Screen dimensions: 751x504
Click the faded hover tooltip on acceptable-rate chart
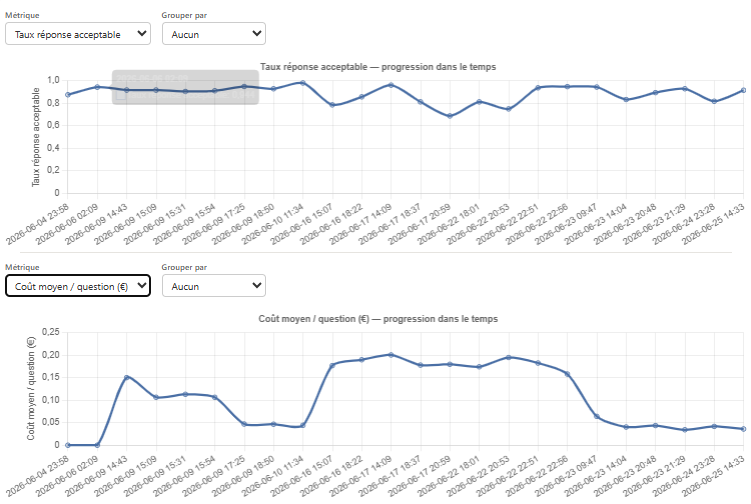pos(186,87)
